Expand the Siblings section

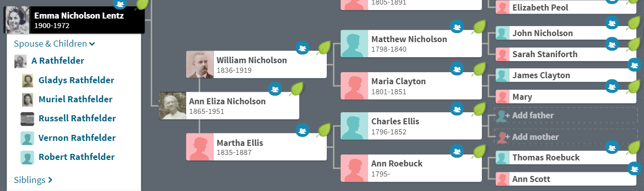[34, 179]
